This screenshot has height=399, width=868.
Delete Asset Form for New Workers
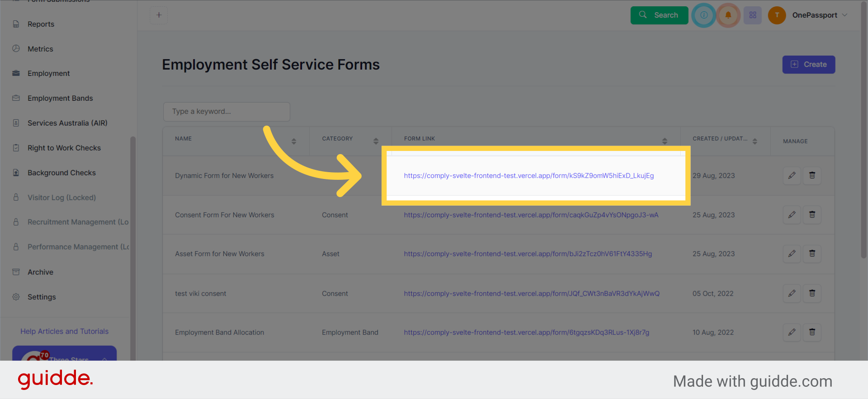click(x=812, y=253)
